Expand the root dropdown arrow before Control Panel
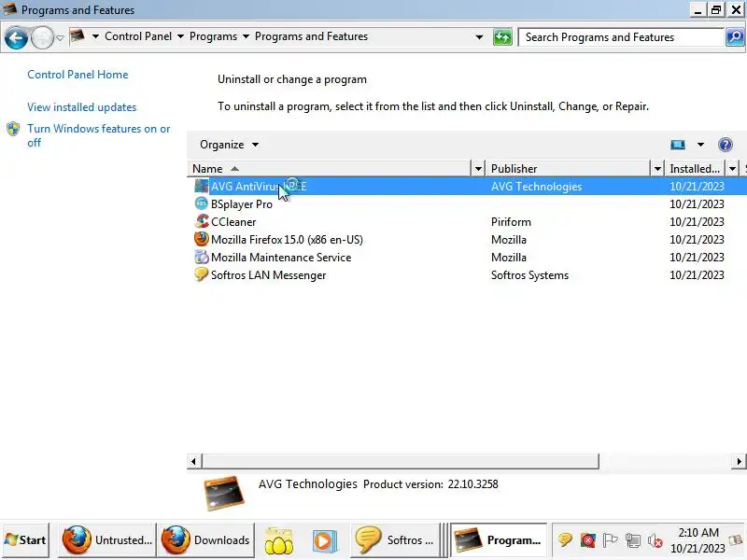The height and width of the screenshot is (560, 747). pyautogui.click(x=95, y=36)
